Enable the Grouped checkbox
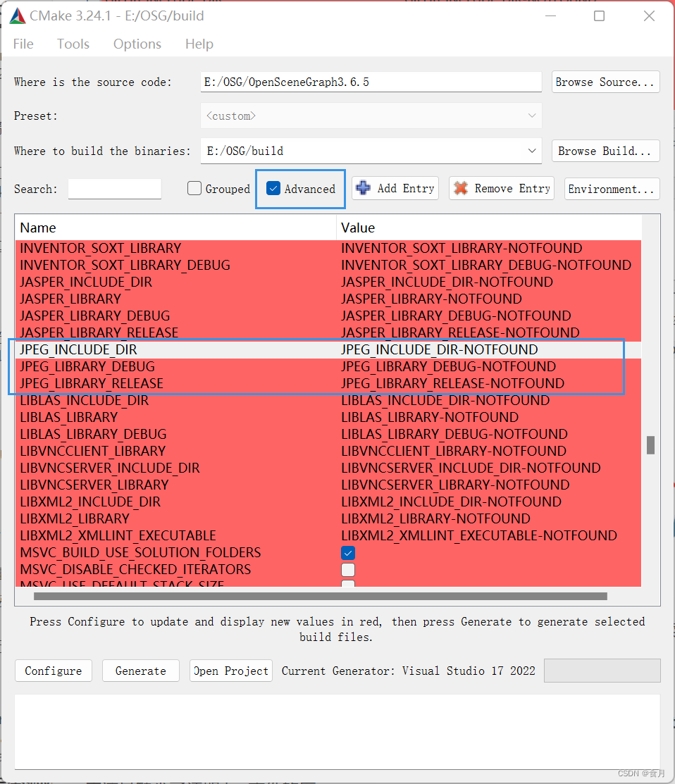This screenshot has width=675, height=784. coord(194,189)
